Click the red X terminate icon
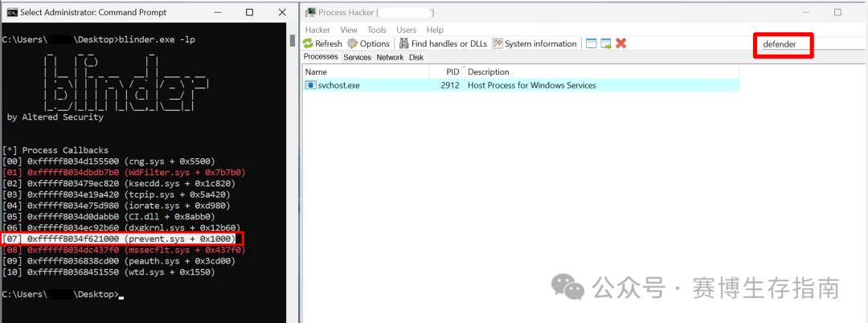 621,43
